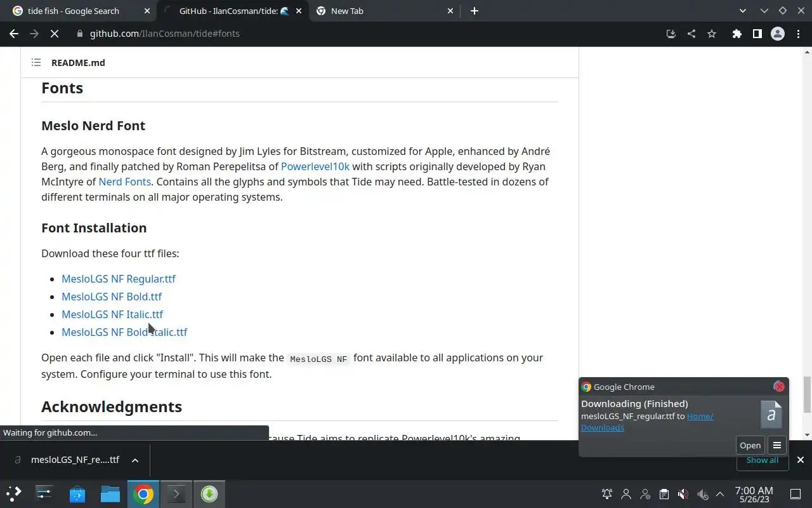Expand the download item options chevron
Viewport: 812px width, 508px height.
click(135, 460)
